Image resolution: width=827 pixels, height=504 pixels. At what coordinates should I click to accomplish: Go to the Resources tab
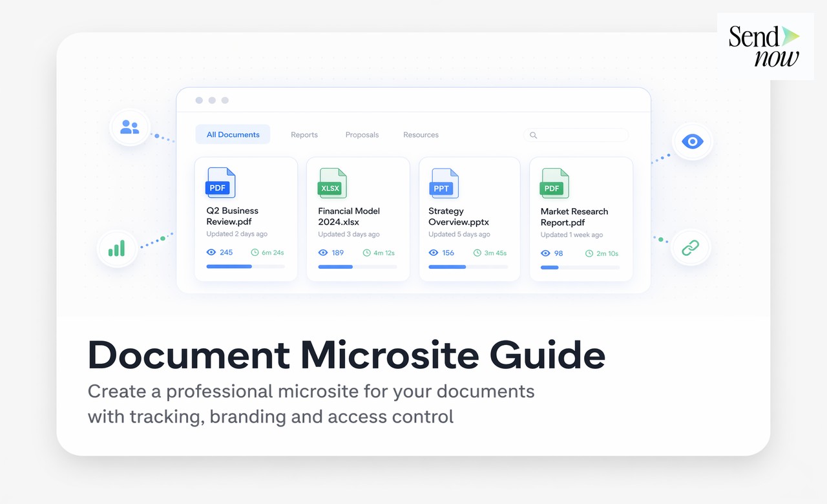(x=421, y=135)
